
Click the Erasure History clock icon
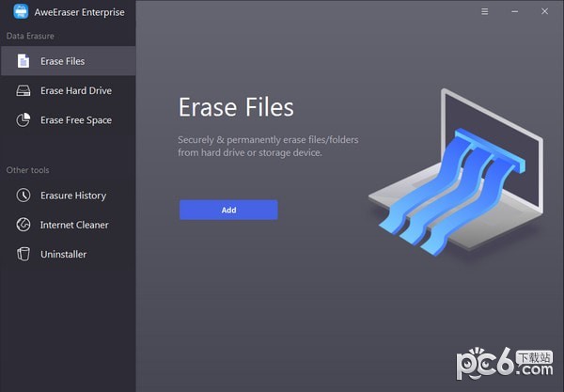23,196
